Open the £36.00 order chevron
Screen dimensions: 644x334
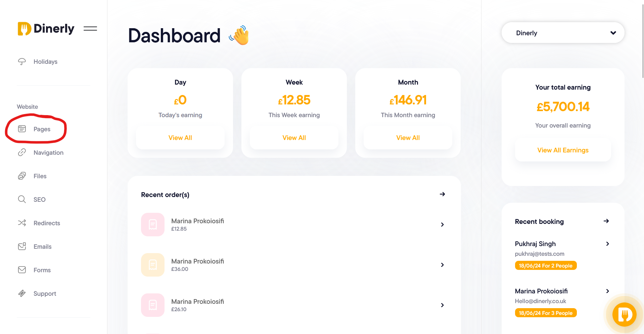pyautogui.click(x=442, y=265)
